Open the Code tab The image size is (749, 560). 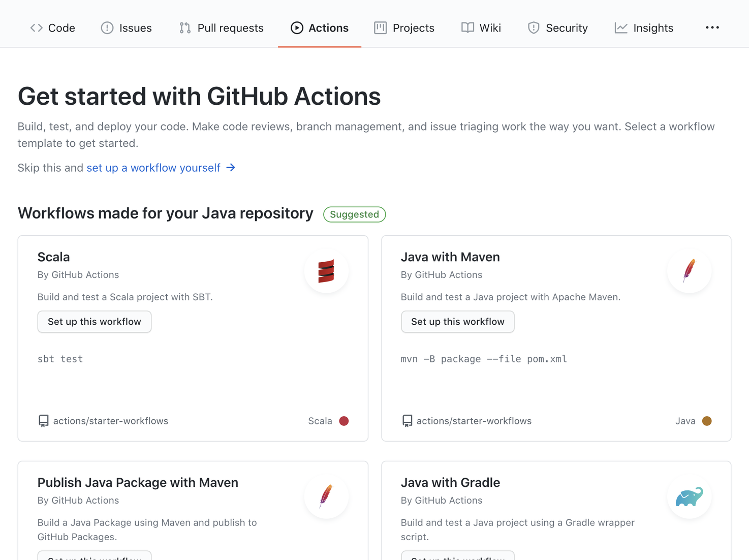tap(52, 28)
